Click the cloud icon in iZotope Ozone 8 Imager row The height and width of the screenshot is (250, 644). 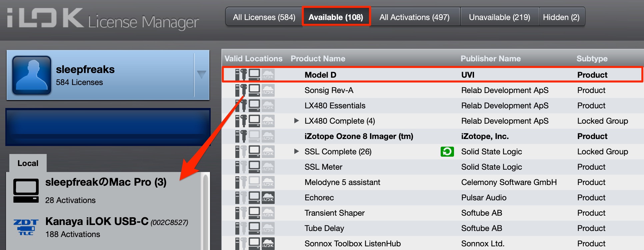pyautogui.click(x=268, y=136)
